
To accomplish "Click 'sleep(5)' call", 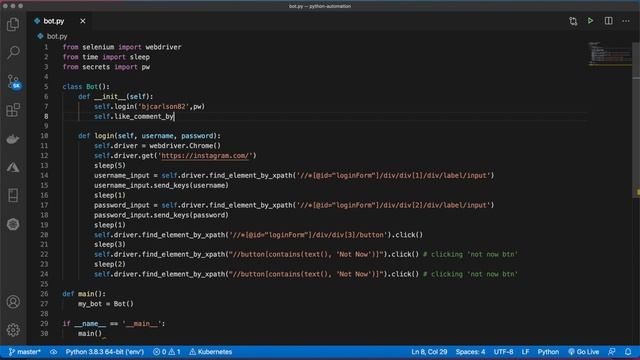I will 110,166.
